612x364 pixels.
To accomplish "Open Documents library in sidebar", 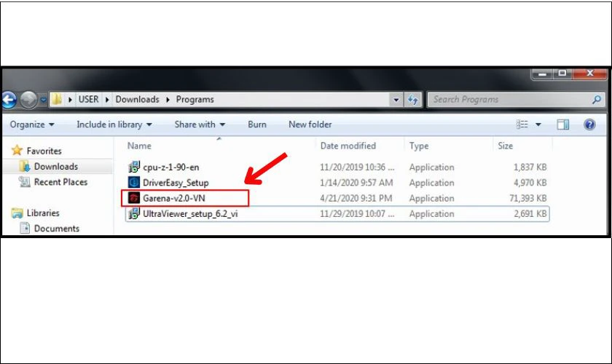I will click(x=57, y=229).
